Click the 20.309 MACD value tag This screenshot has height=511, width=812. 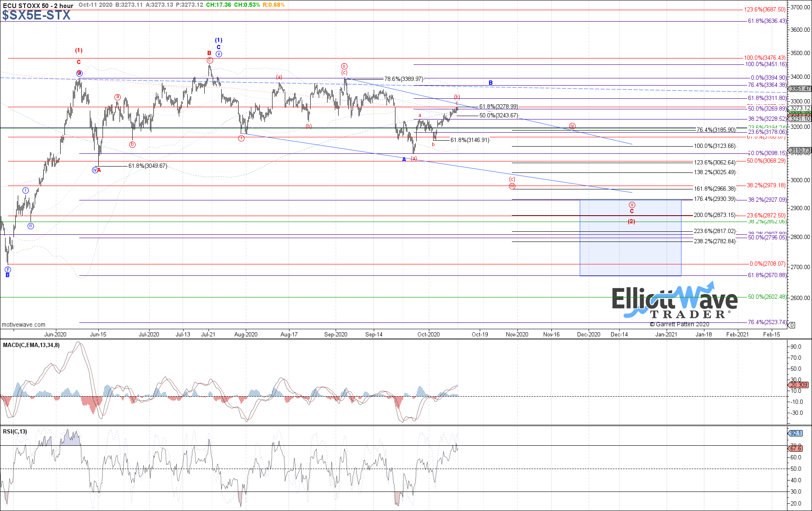tap(798, 385)
